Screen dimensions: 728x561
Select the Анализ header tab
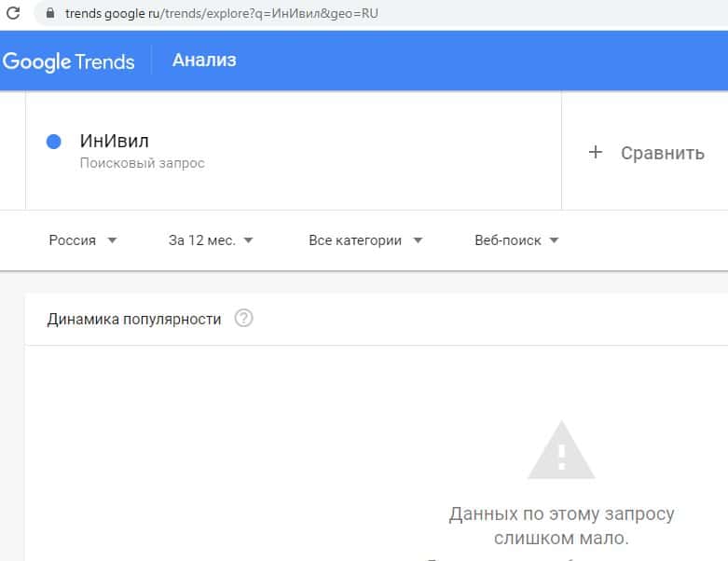(204, 61)
